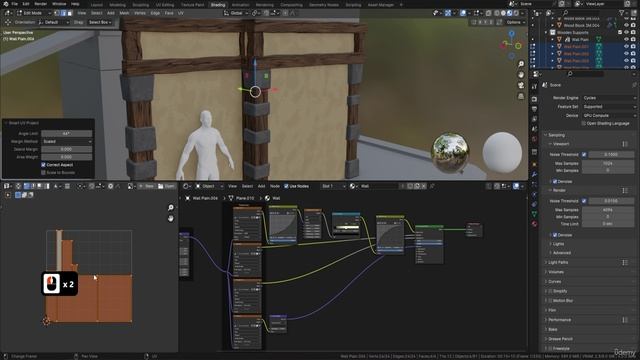Open the viewport Options dropdown
Viewport: 640px width, 360px height.
tap(515, 22)
